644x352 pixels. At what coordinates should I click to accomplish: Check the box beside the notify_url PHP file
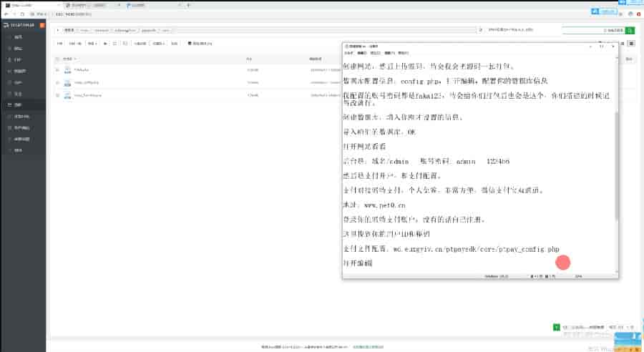57,82
